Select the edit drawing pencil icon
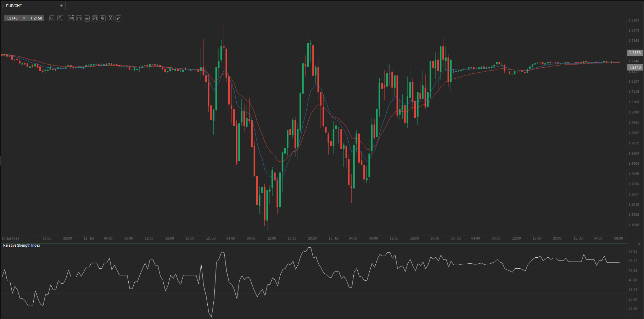 point(111,18)
